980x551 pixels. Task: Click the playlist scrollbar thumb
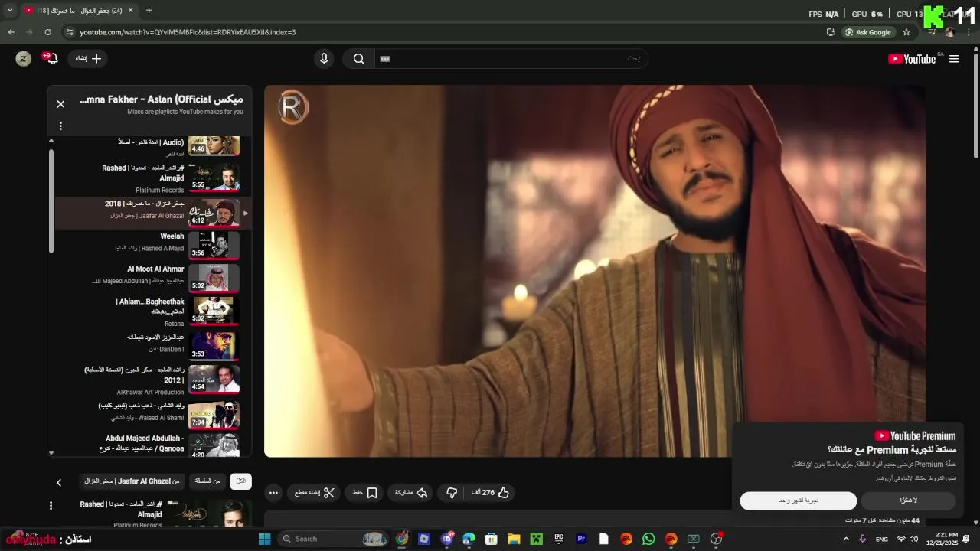click(51, 201)
